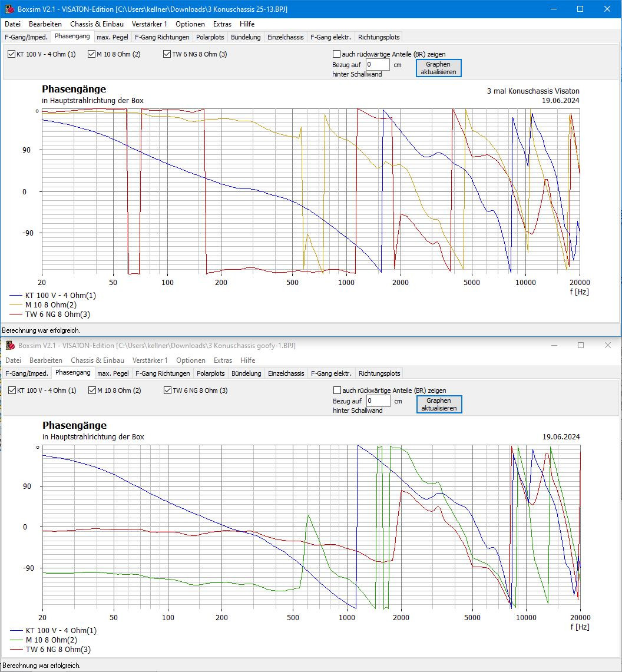Click '3 mal Konuschassis Visaton' text in top chart
Viewport: 622px width, 672px height.
533,91
